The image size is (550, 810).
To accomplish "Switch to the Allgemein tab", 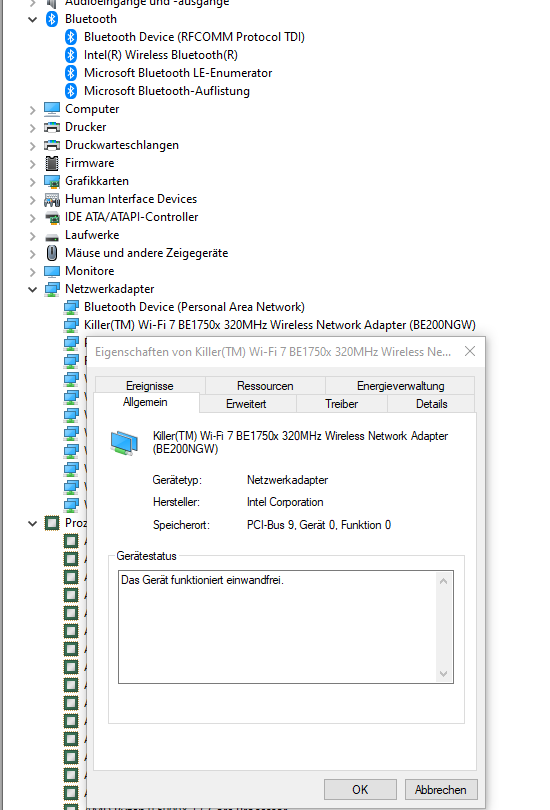I will [x=145, y=402].
